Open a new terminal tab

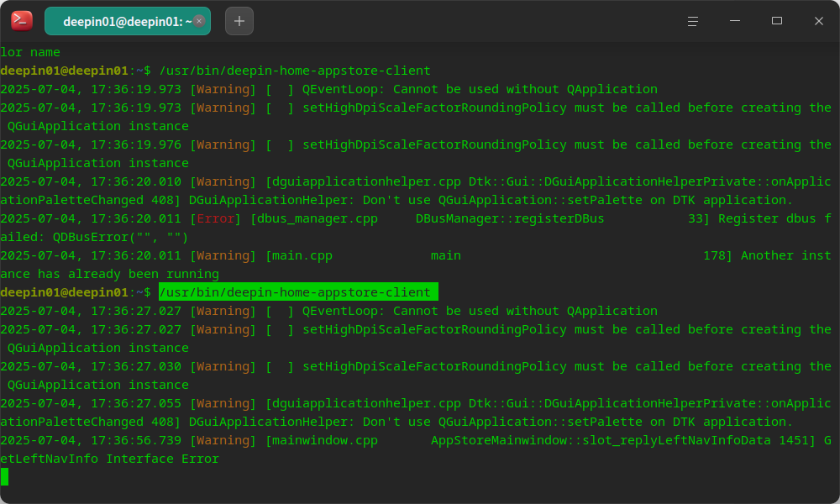pos(239,21)
